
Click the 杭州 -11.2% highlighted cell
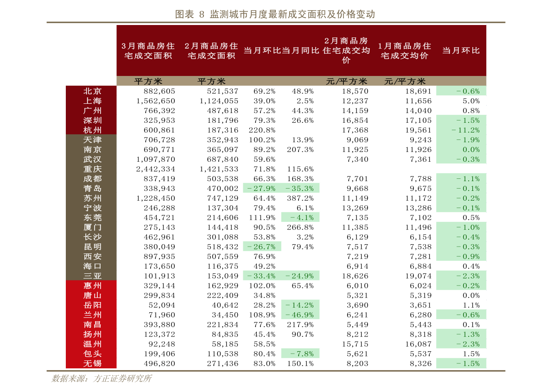[x=461, y=130]
